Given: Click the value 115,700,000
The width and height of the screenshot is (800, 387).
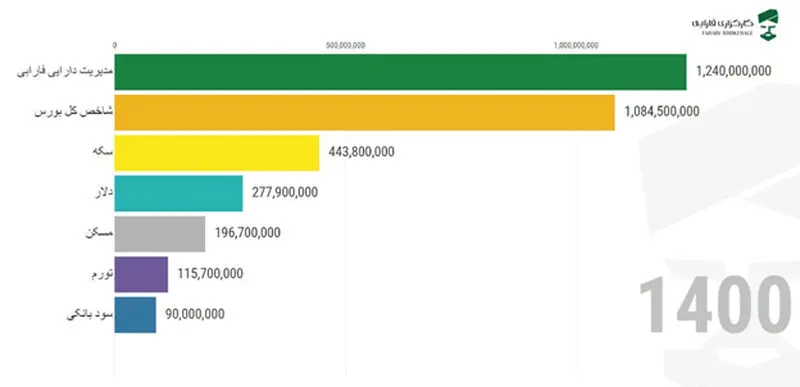Looking at the screenshot, I should pos(210,274).
